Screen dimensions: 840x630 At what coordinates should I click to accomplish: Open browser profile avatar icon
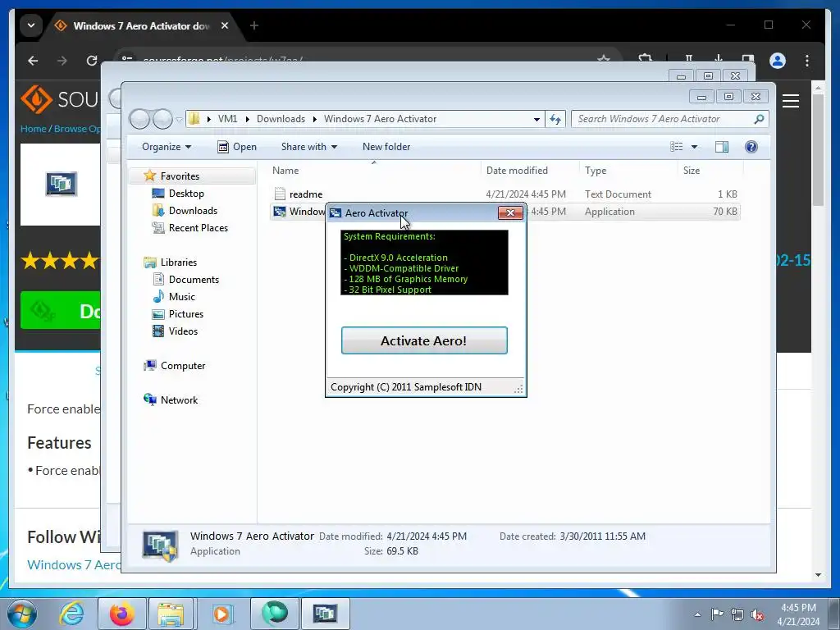[778, 61]
